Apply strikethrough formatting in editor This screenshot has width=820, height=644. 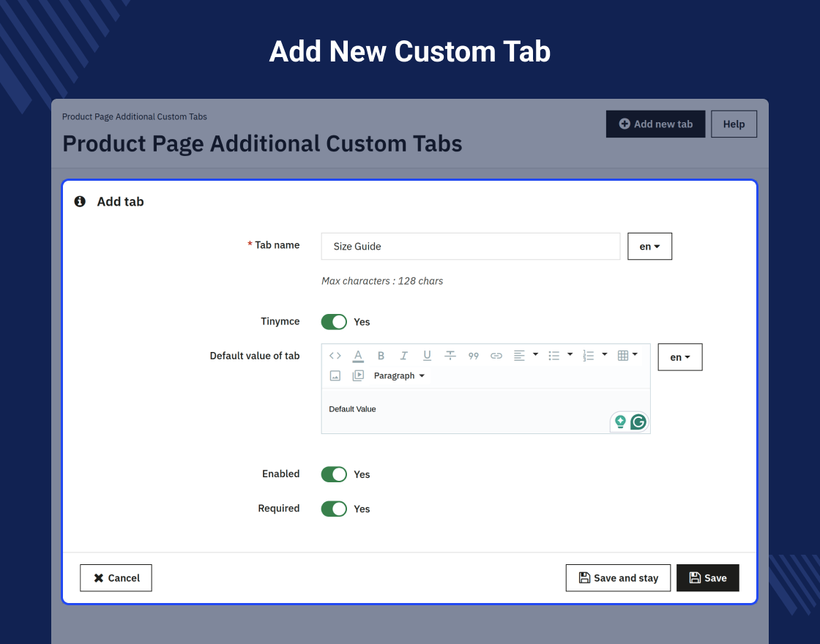click(x=450, y=356)
